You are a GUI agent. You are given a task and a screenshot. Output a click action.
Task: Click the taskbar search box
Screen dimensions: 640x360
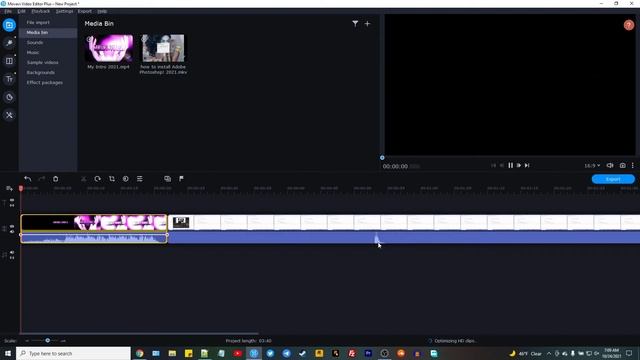pyautogui.click(x=73, y=353)
